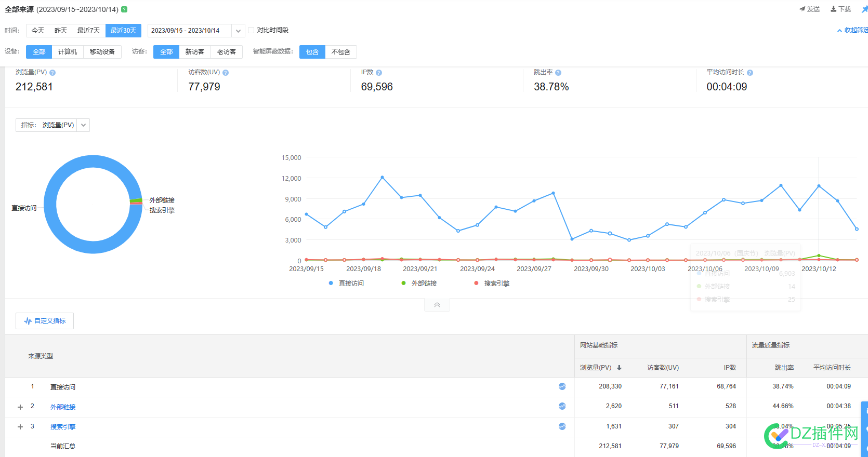The width and height of the screenshot is (868, 457).
Task: Select 包含 for smart shielding data
Action: click(x=312, y=52)
